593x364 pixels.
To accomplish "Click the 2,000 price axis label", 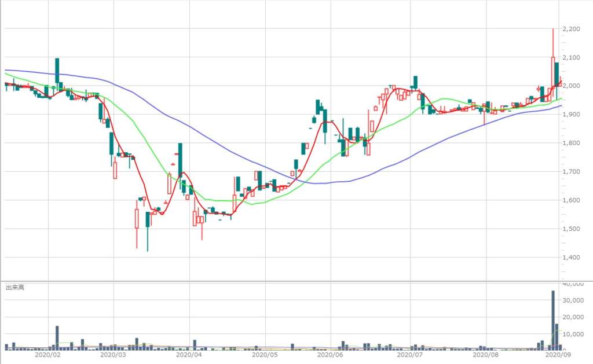I will pyautogui.click(x=571, y=86).
